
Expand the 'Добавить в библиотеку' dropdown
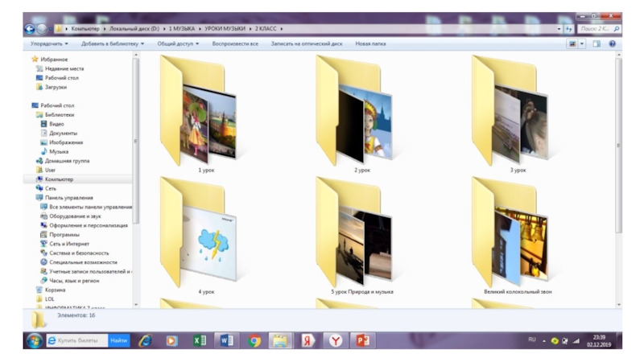tap(113, 43)
